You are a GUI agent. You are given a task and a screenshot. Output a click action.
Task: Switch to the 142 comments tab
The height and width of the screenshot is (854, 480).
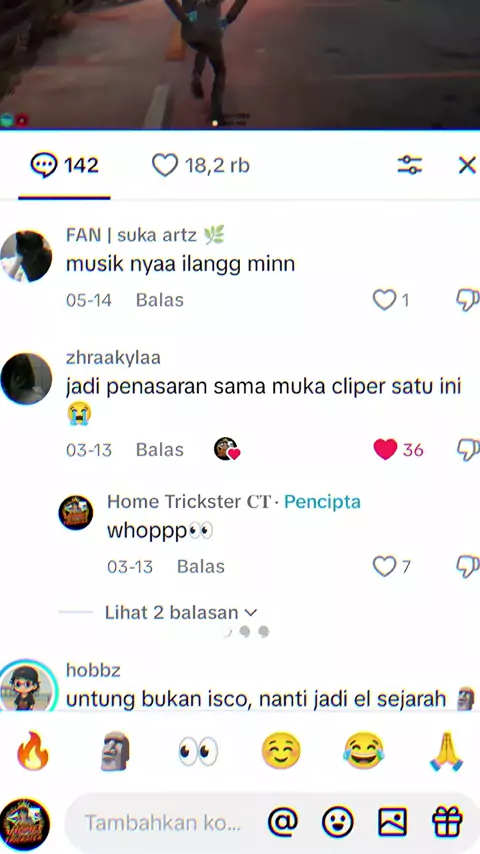tap(64, 165)
